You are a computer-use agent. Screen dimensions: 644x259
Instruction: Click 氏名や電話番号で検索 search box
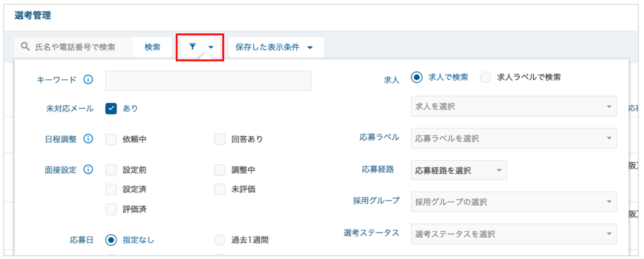[x=74, y=47]
